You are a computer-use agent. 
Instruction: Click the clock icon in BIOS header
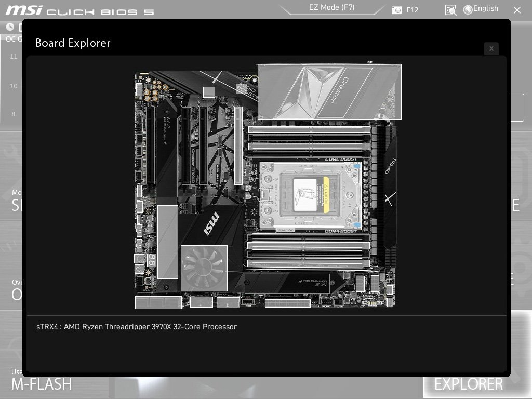(x=10, y=27)
